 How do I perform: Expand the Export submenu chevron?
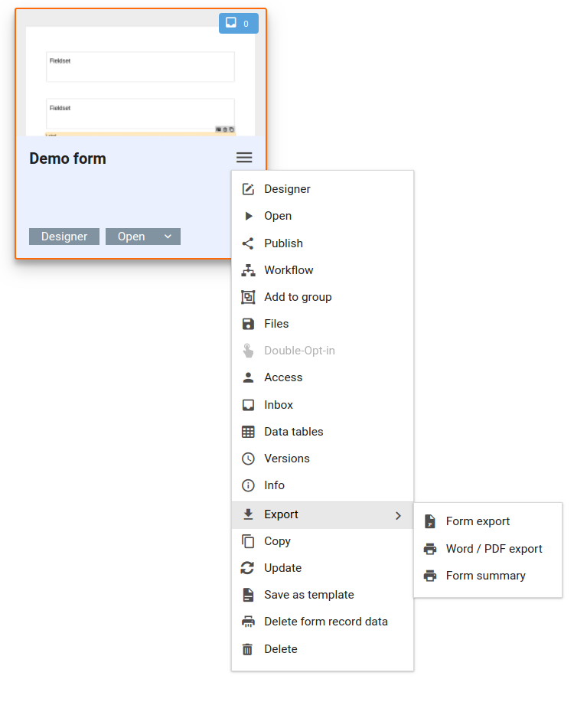(398, 515)
